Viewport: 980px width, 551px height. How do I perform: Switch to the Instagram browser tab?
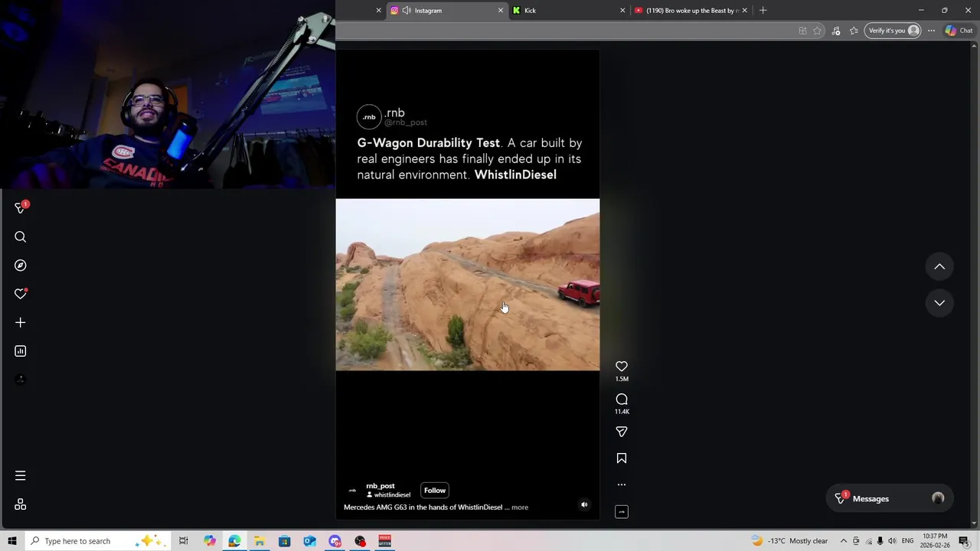[x=448, y=11]
